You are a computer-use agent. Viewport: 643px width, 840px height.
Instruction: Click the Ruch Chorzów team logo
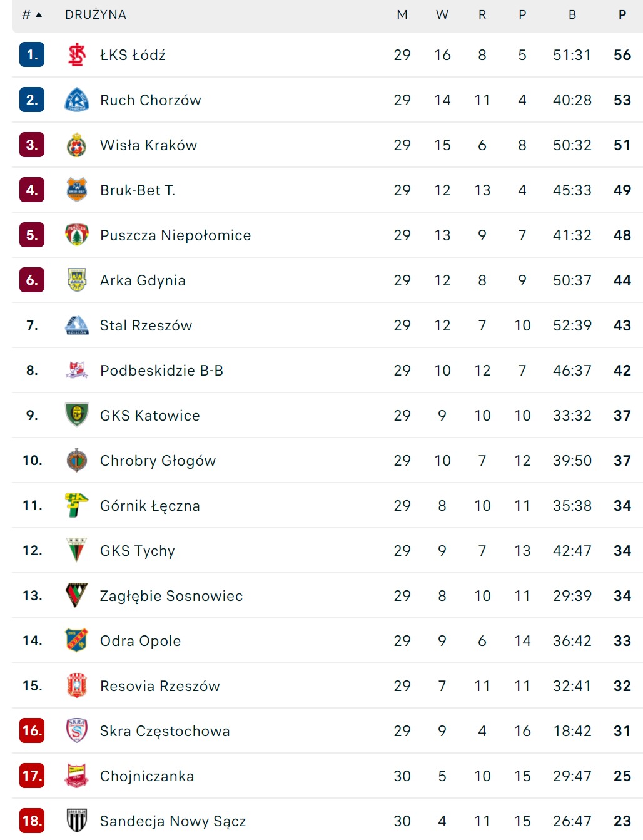(x=77, y=100)
